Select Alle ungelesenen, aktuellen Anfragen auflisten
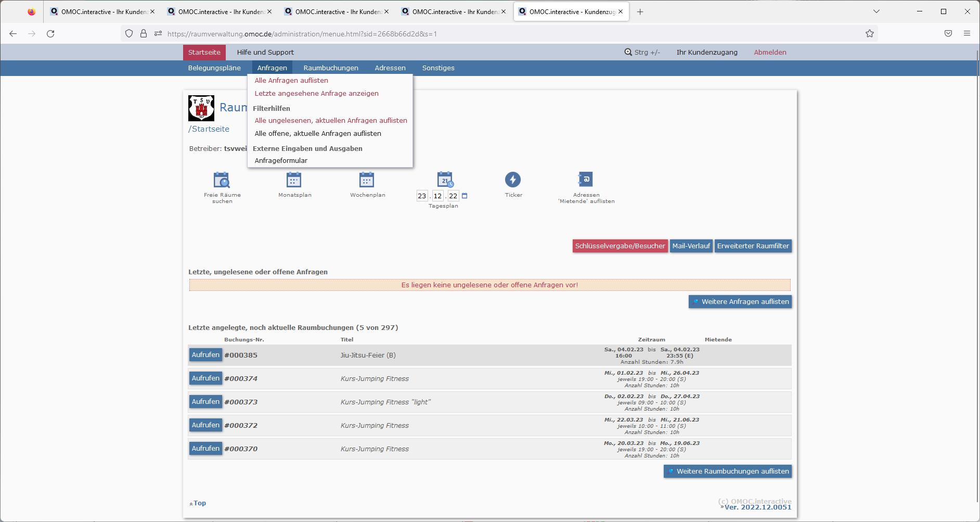Screen dimensions: 980x522 point(331,120)
